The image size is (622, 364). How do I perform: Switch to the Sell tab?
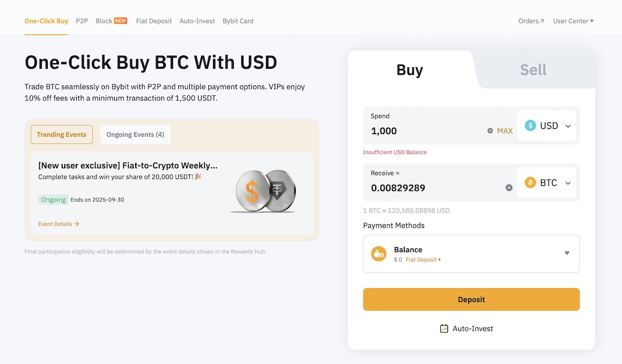coord(533,69)
